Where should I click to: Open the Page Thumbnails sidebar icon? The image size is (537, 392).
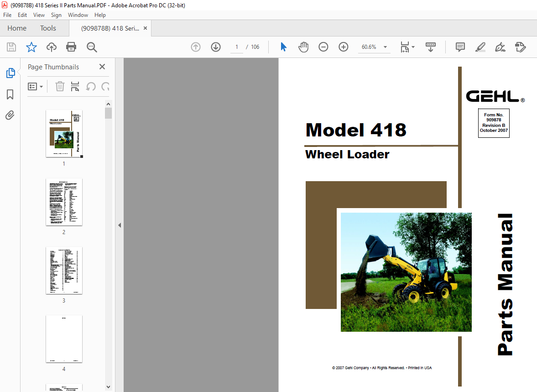coord(10,73)
